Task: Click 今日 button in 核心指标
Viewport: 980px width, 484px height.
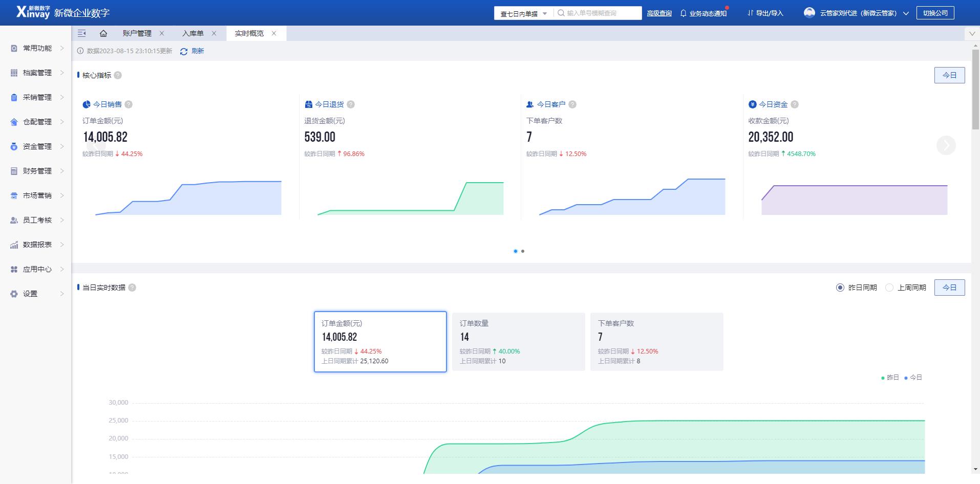Action: click(949, 75)
